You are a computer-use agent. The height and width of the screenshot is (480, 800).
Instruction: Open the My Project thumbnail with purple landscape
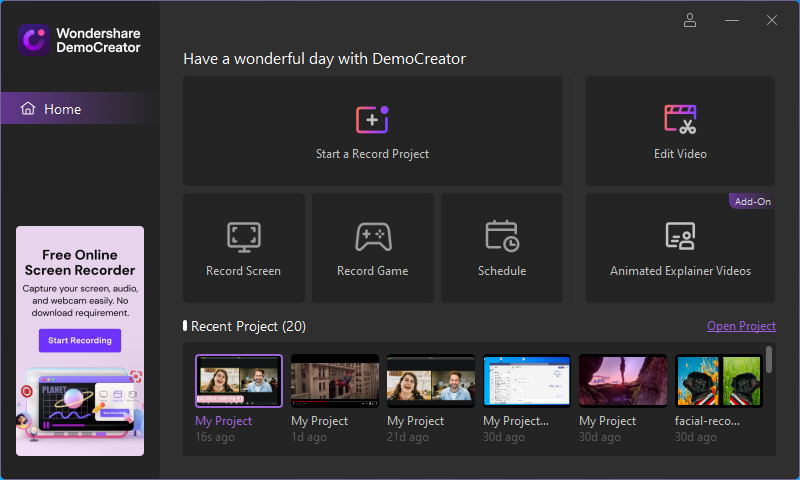click(x=622, y=381)
